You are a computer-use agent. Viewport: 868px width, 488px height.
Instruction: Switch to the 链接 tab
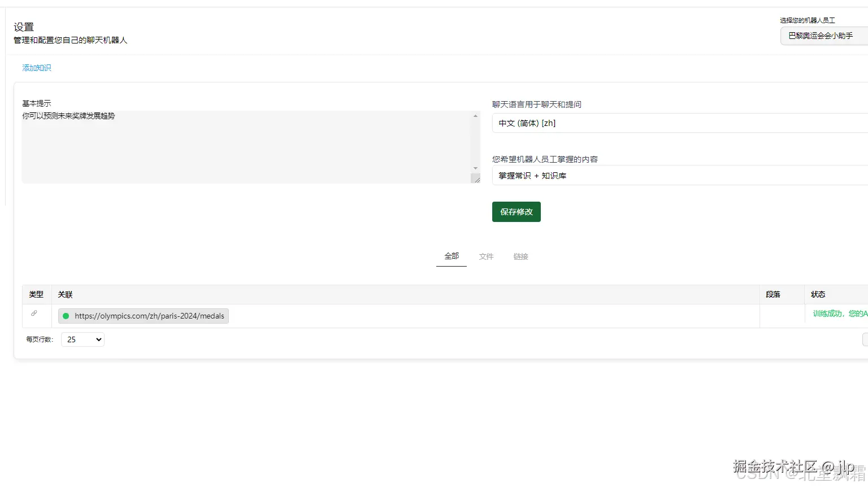click(520, 256)
